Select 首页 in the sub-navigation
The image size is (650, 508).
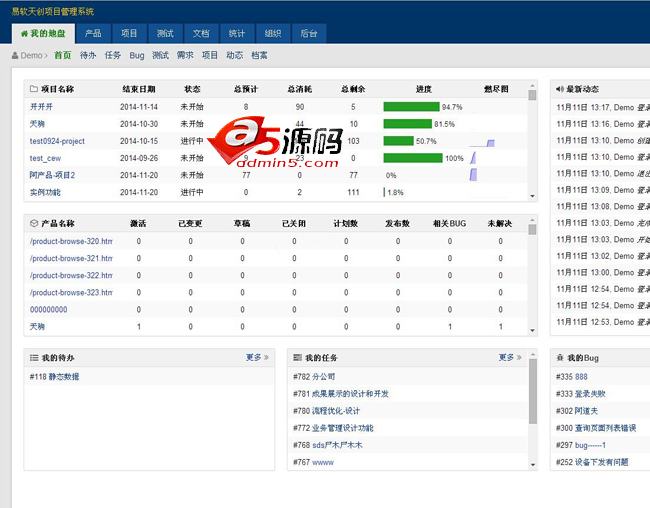(63, 55)
